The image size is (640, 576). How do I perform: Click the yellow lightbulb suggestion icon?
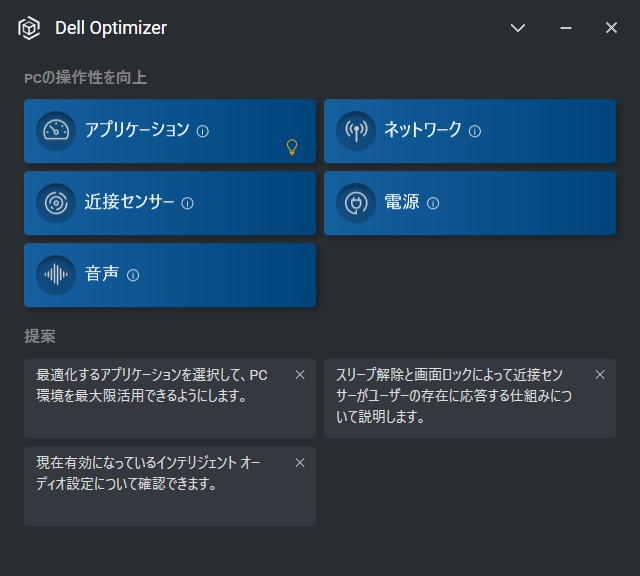(292, 147)
